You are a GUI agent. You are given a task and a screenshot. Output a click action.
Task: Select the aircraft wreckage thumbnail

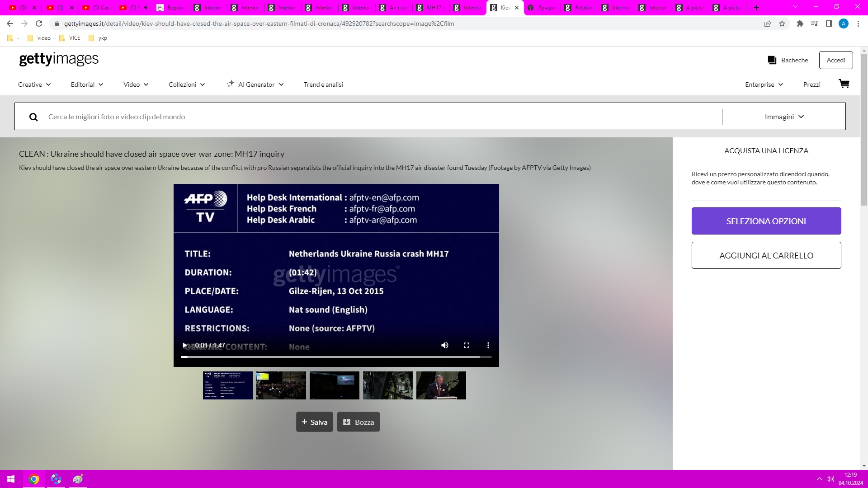click(x=388, y=385)
